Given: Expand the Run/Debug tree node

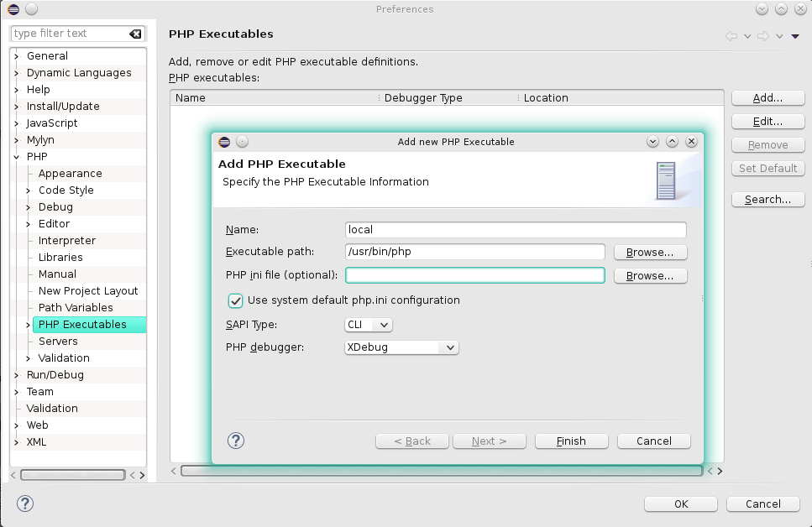Looking at the screenshot, I should (17, 375).
